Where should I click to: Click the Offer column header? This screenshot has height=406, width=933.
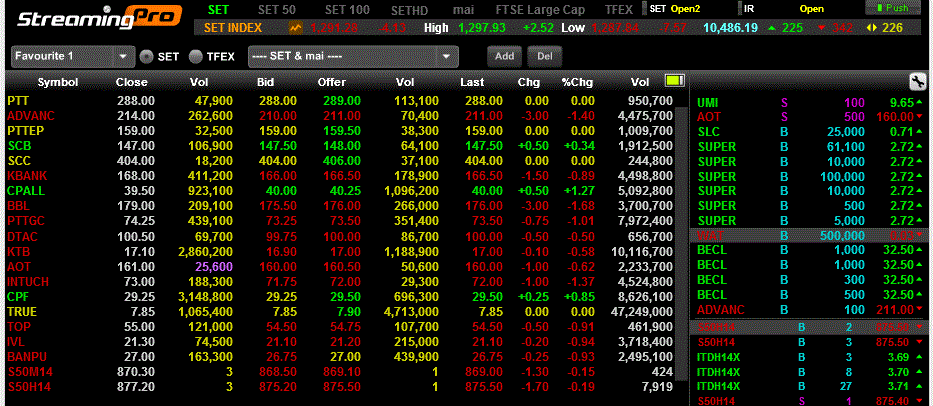331,82
